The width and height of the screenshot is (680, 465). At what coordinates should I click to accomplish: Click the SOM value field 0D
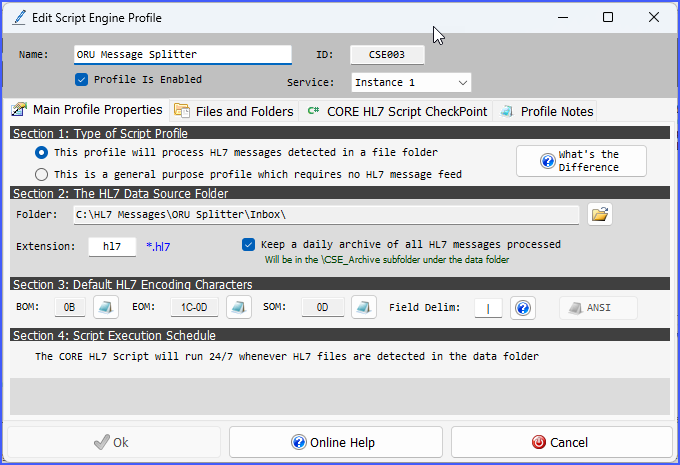click(322, 307)
